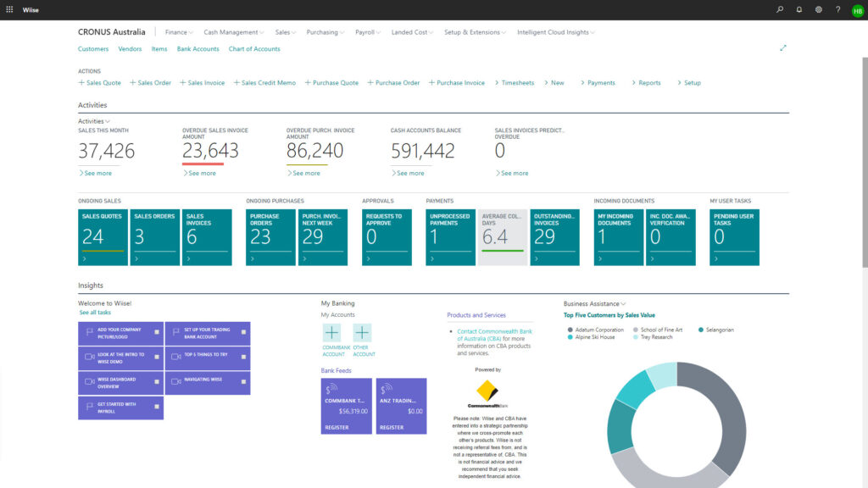
Task: Tick the Top 5 Things to Try checkbox
Action: click(244, 357)
